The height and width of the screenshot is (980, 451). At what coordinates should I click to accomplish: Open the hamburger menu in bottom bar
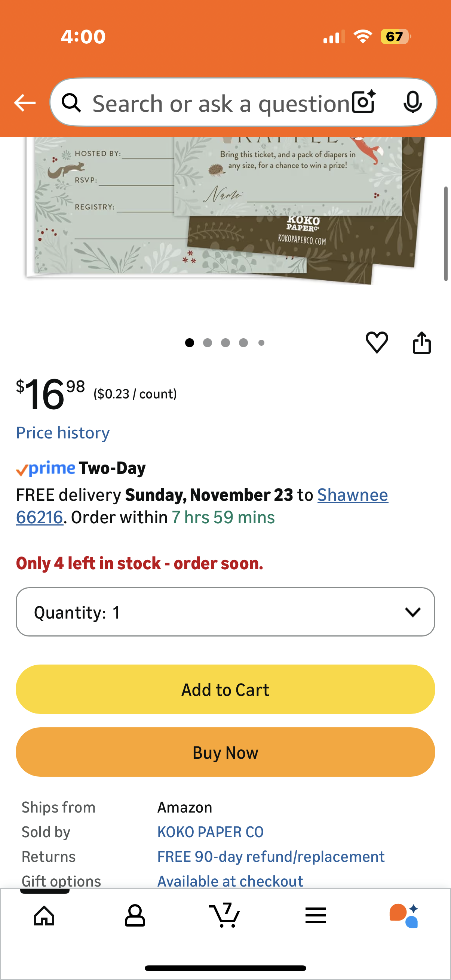[315, 915]
